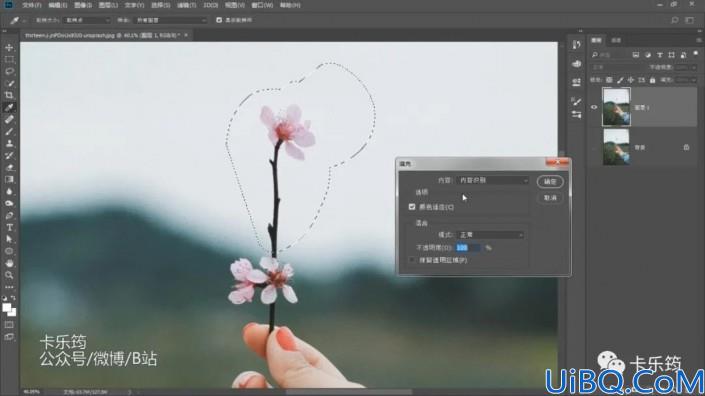The image size is (705, 396).
Task: Select the Gradient tool
Action: pos(9,180)
